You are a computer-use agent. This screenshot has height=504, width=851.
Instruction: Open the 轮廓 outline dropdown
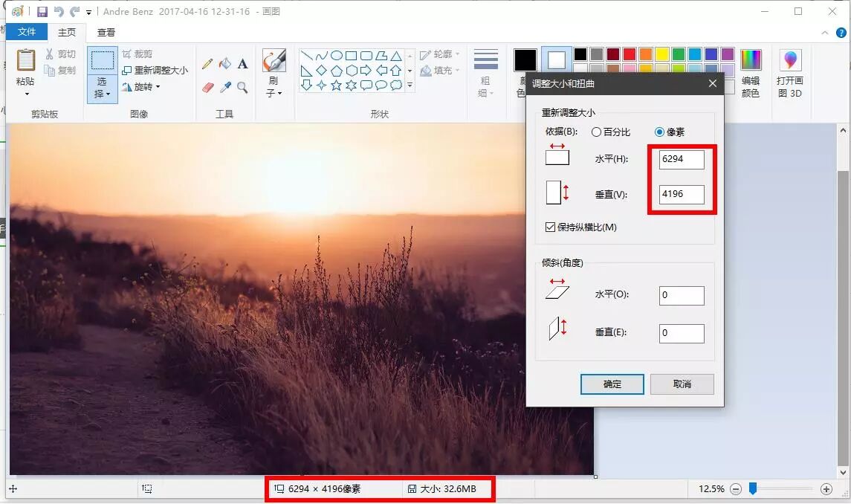pyautogui.click(x=440, y=54)
